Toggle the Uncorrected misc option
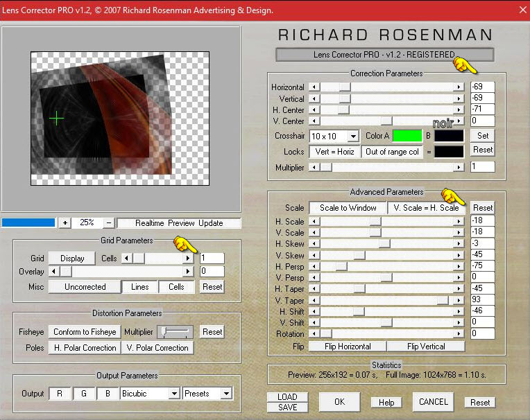This screenshot has width=530, height=420. point(85,287)
